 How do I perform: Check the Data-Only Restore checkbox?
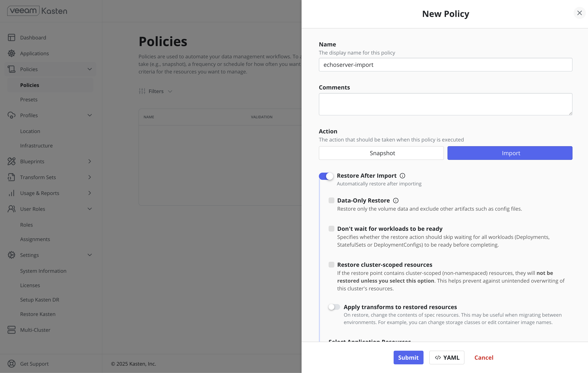coord(331,201)
